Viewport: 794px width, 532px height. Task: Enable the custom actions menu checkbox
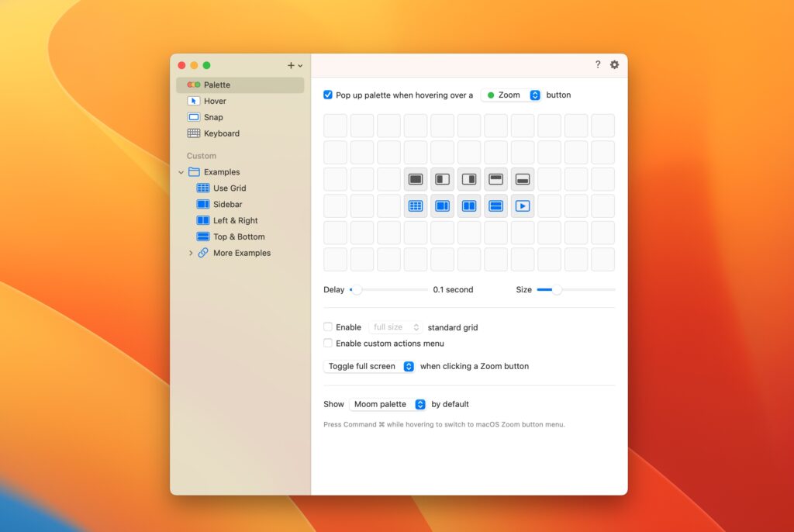[328, 343]
